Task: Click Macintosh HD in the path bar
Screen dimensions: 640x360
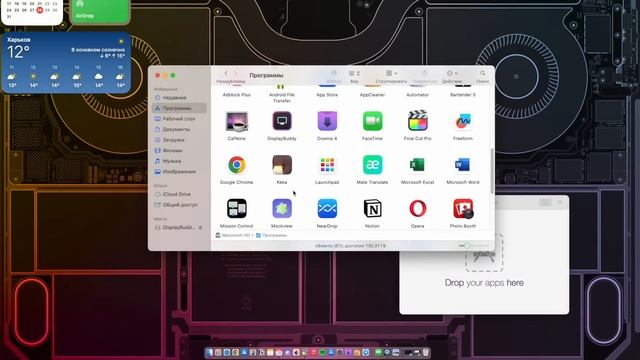Action: [x=233, y=236]
